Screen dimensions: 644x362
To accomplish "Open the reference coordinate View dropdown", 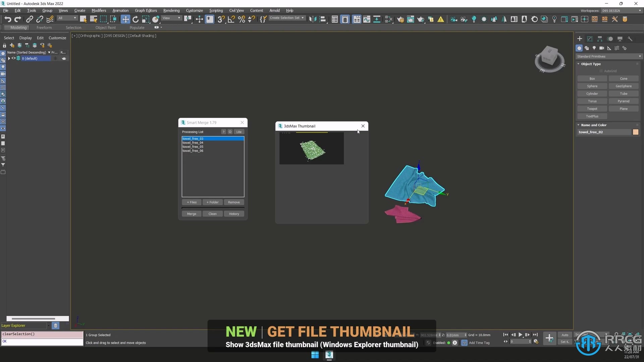I will (171, 18).
